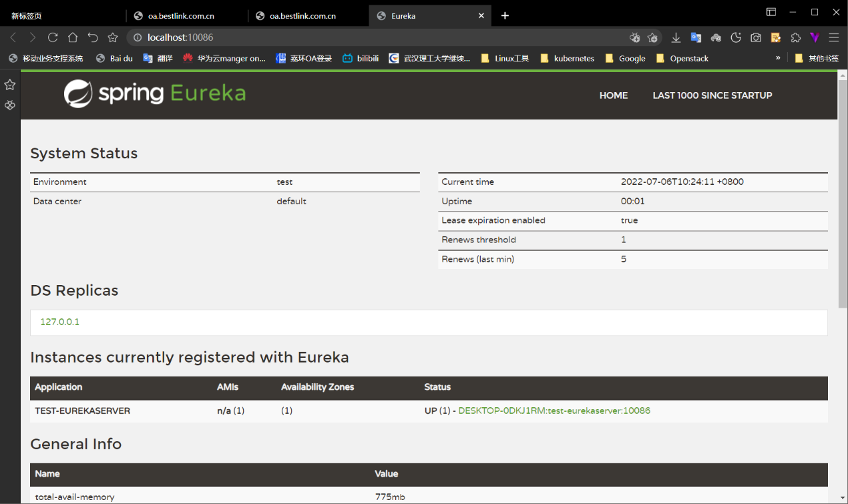Open DESKTOP-0DKJ1RM:test-eurekaserver:10086 instance link
848x504 pixels.
coord(554,411)
